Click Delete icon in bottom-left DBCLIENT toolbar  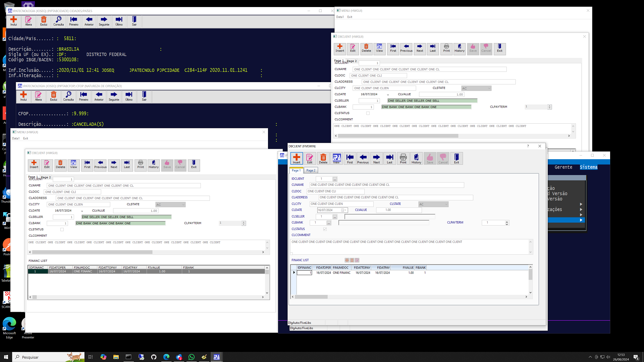60,165
